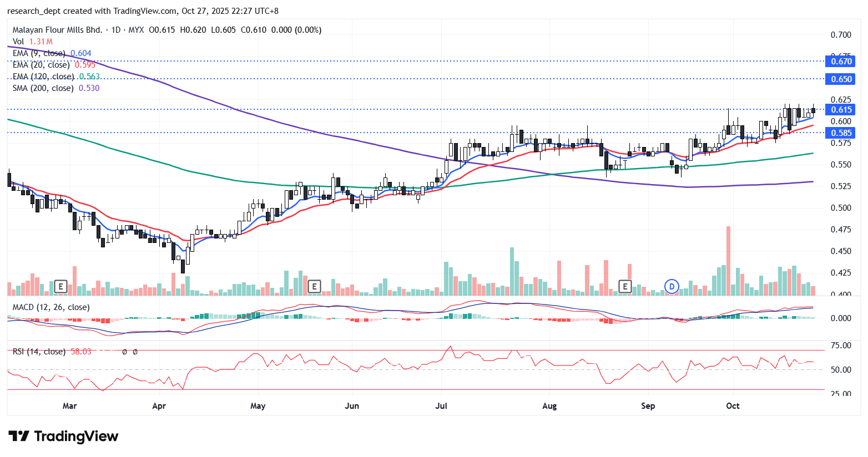The width and height of the screenshot is (868, 457).
Task: Select the Vol indicator legend
Action: (18, 42)
